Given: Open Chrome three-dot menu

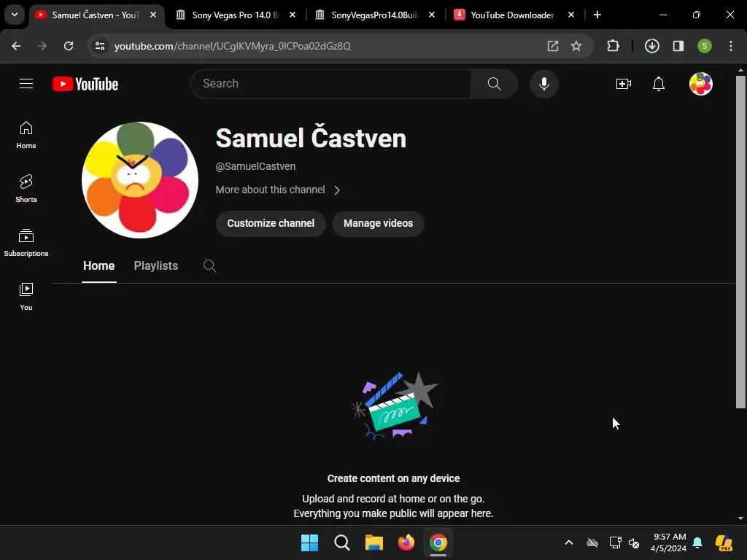Looking at the screenshot, I should [730, 46].
